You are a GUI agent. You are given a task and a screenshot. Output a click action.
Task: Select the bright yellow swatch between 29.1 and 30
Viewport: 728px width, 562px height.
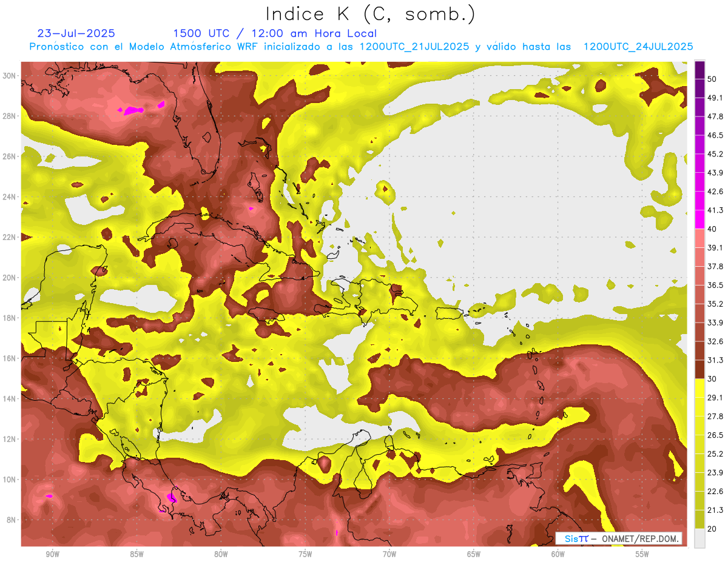pos(699,388)
